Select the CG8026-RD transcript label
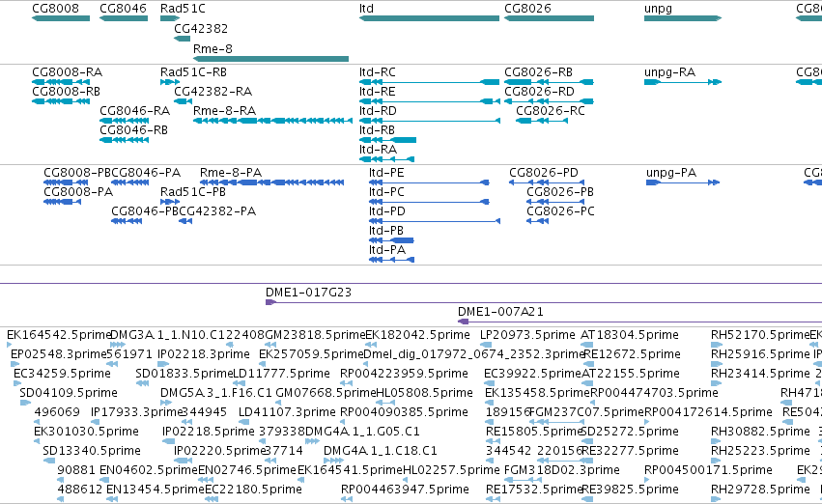The image size is (822, 504). tap(539, 91)
